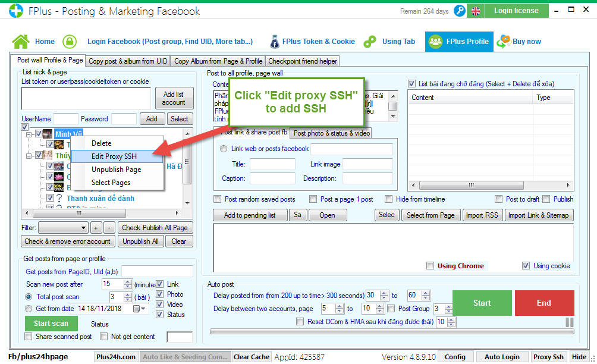The height and width of the screenshot is (364, 597).
Task: Click the FPlus Token flask icon
Action: [274, 42]
